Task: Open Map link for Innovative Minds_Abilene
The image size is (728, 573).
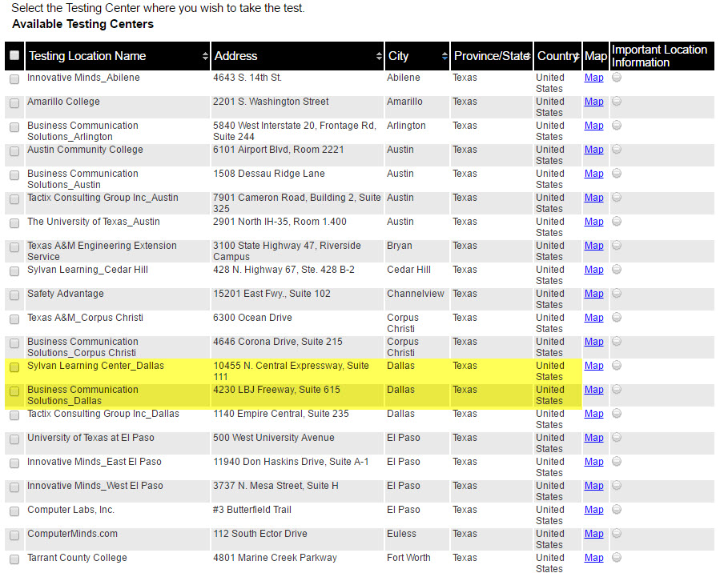Action: (x=593, y=78)
